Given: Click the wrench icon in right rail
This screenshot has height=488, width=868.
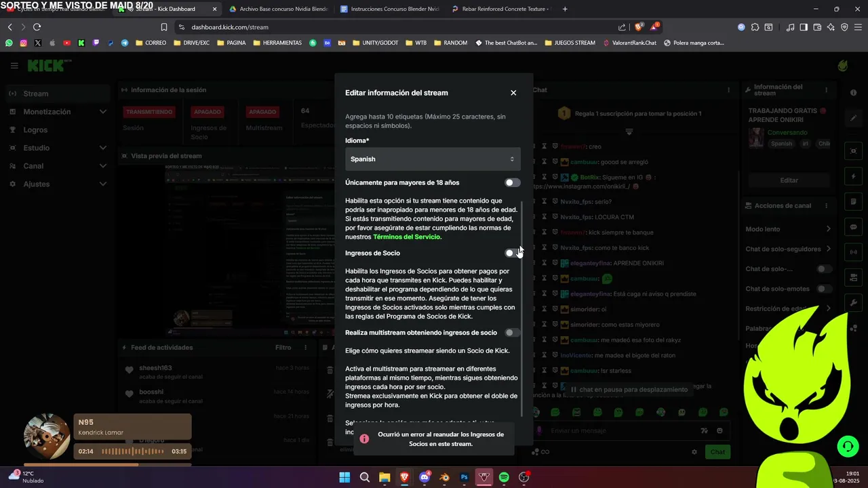Looking at the screenshot, I should pos(853,302).
